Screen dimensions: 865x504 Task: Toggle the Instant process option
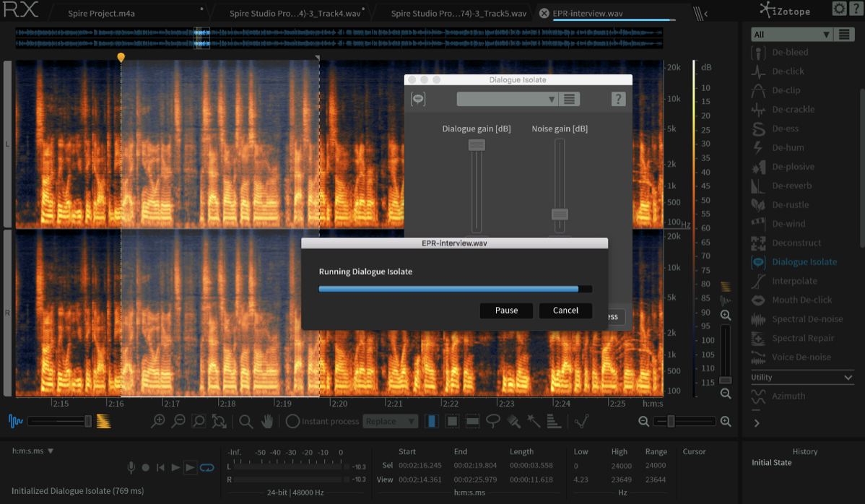pos(322,421)
